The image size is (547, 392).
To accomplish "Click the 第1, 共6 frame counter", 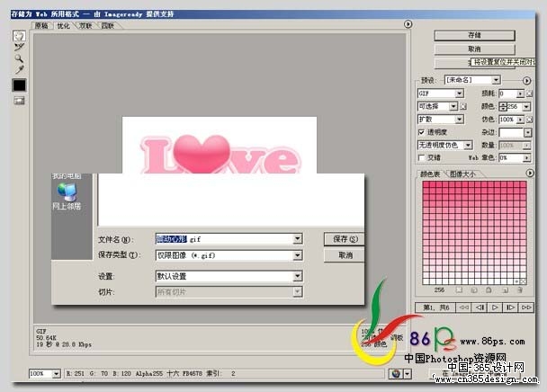I will pos(436,307).
